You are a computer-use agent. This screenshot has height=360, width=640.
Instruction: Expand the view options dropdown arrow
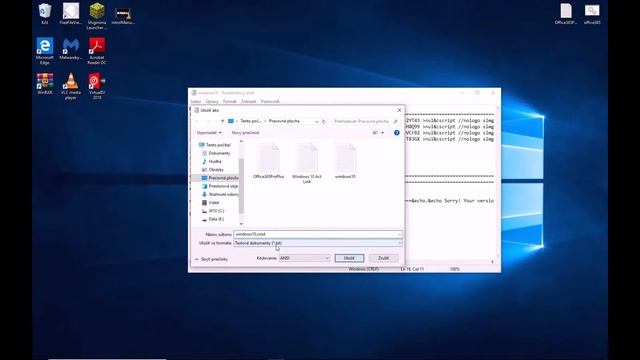382,133
